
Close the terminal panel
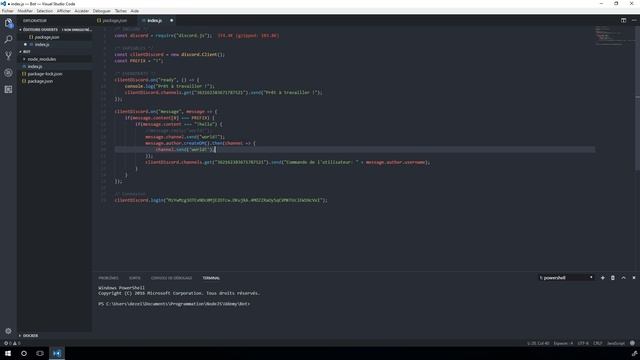[634, 278]
